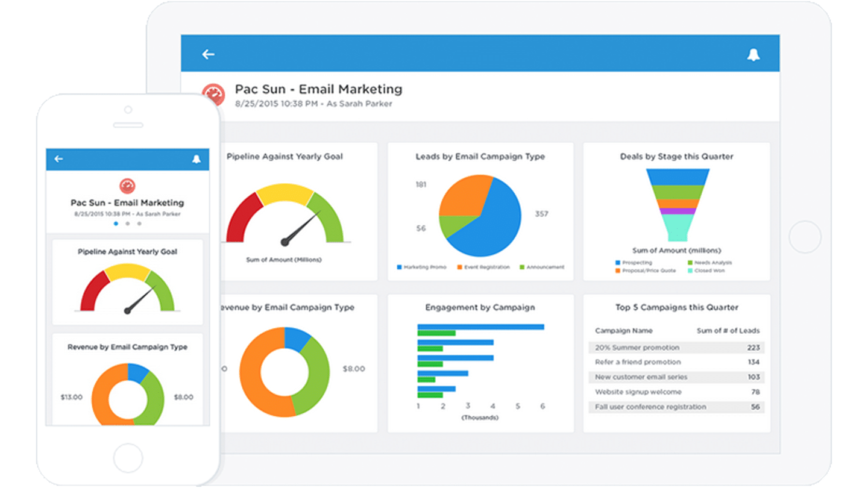Tap the Pac Sun logo on the phone
The width and height of the screenshot is (868, 488).
pyautogui.click(x=127, y=186)
